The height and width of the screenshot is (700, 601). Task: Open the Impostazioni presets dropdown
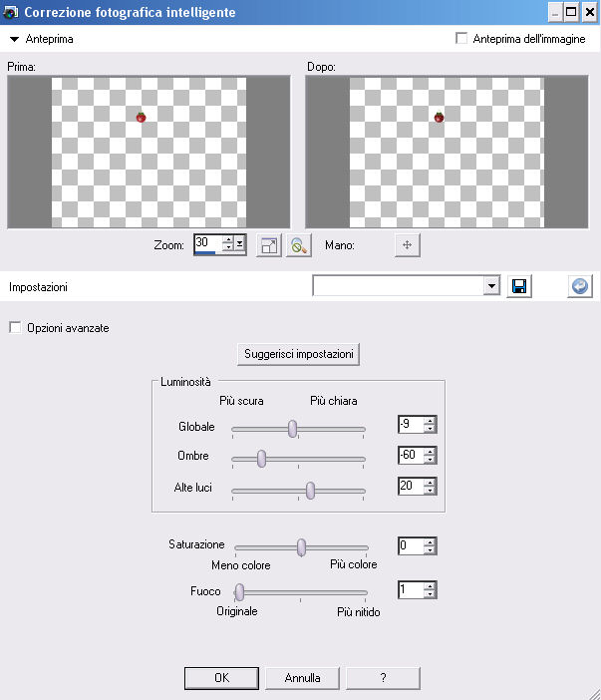(491, 286)
